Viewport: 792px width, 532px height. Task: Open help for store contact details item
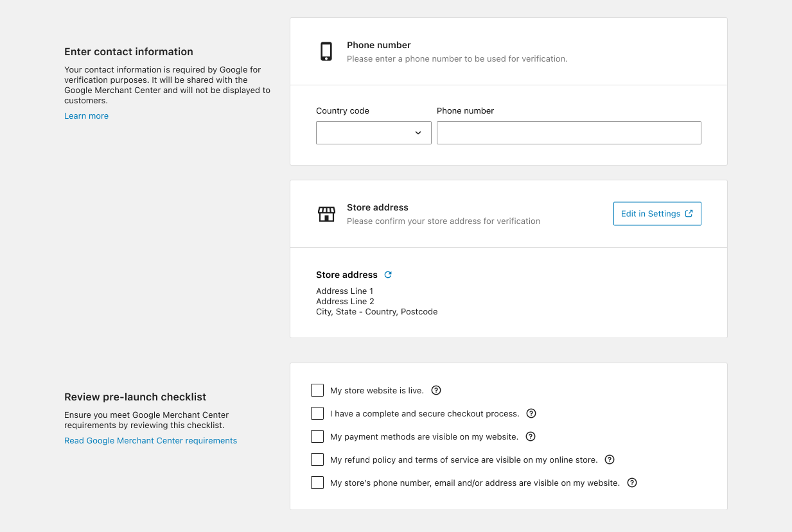tap(632, 483)
